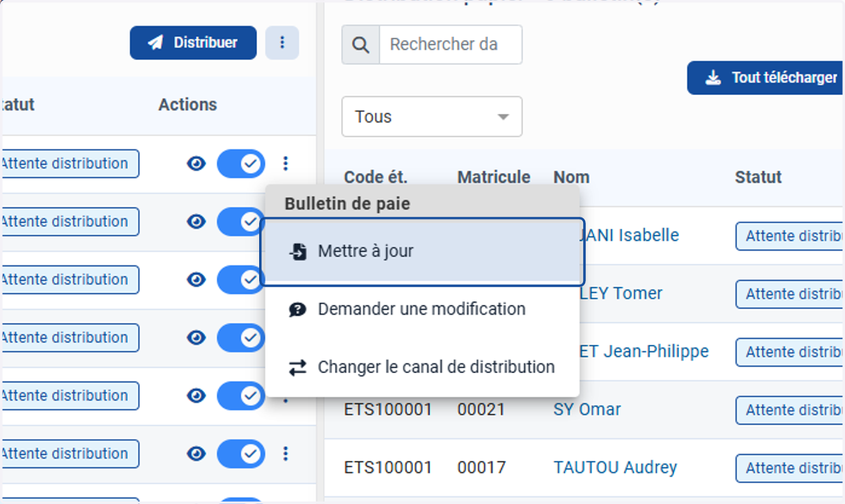This screenshot has width=845, height=504.
Task: Click Statut header in right table
Action: (x=758, y=177)
